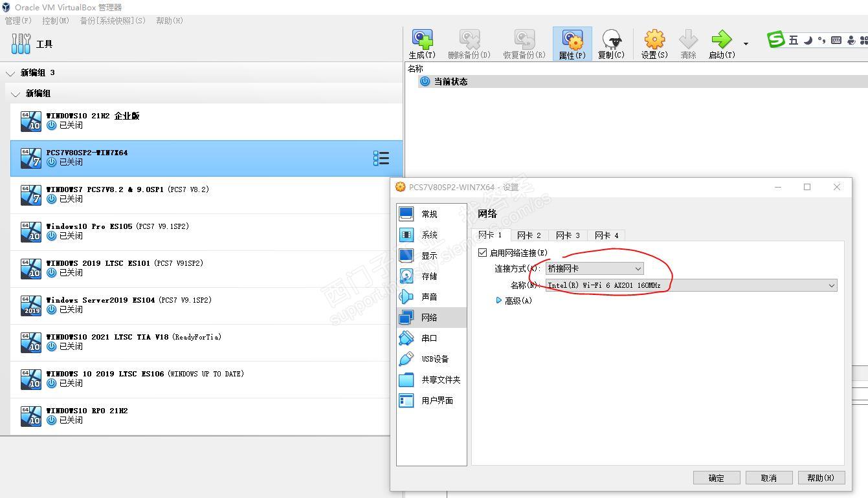Open USB (USB设备) settings category
Screen dimensions: 868x498
[x=432, y=359]
